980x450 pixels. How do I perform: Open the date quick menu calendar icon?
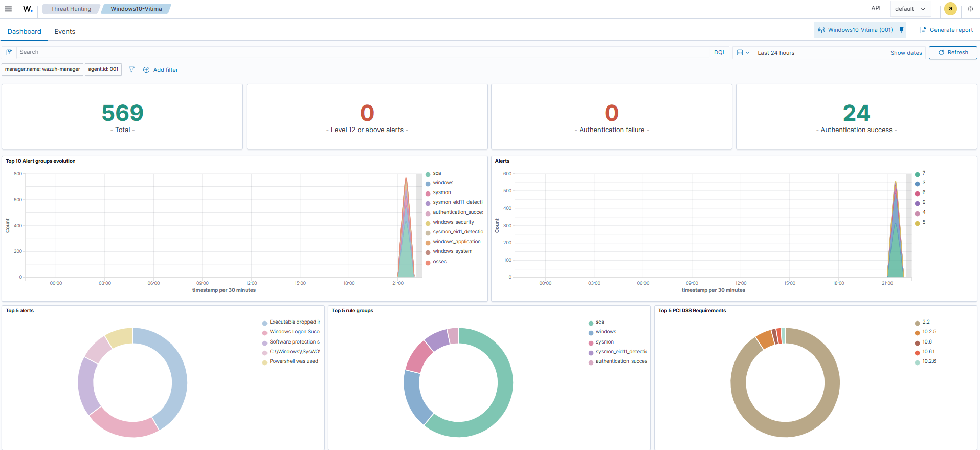click(743, 52)
